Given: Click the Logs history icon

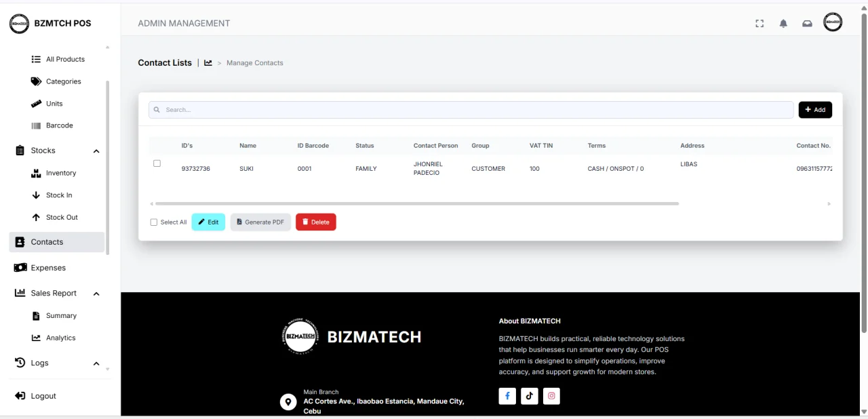Looking at the screenshot, I should (20, 363).
